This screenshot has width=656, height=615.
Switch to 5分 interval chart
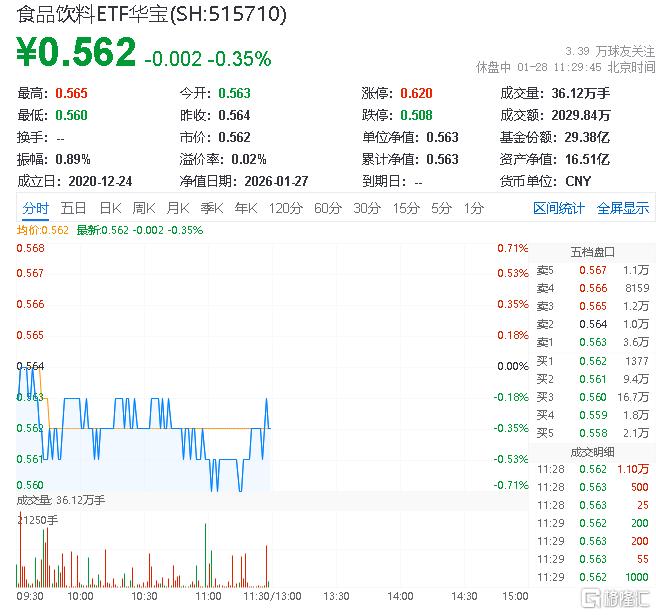click(441, 208)
